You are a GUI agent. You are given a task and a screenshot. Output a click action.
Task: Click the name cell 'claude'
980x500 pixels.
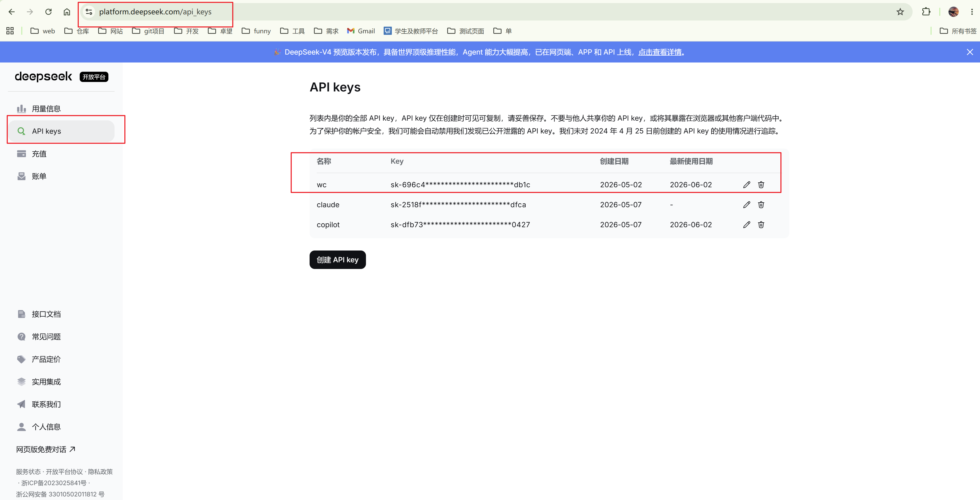click(x=328, y=205)
